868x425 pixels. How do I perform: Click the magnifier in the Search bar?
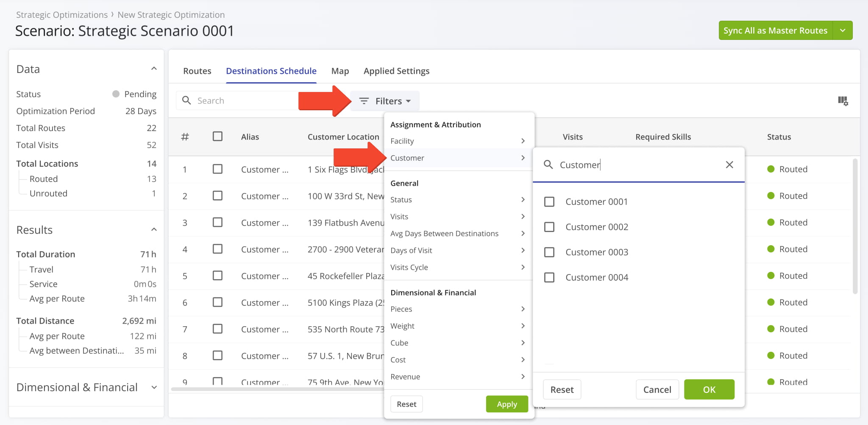point(187,101)
